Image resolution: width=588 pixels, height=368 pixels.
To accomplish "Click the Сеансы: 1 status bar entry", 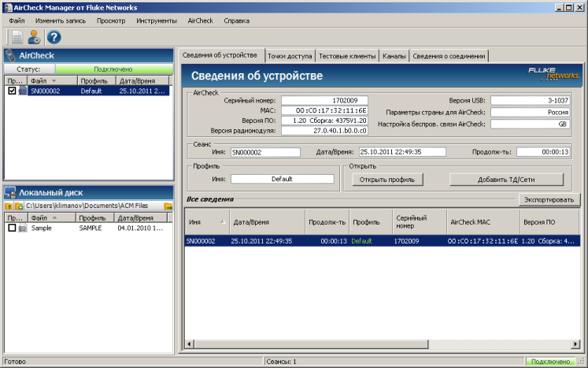I will pos(281,362).
